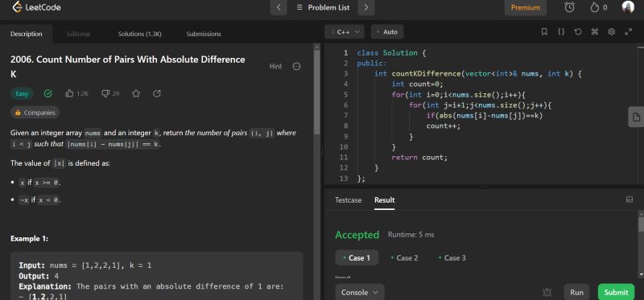Click the bookmark icon in editor toolbar

544,32
